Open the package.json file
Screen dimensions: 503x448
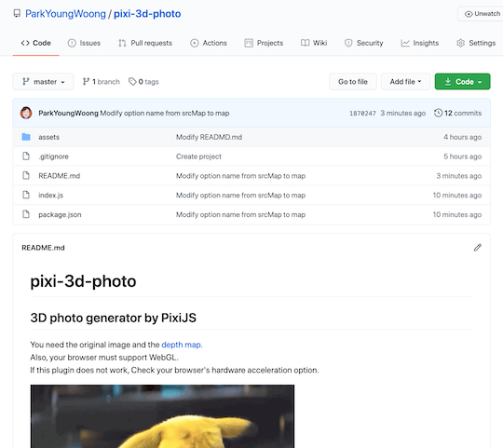(60, 214)
